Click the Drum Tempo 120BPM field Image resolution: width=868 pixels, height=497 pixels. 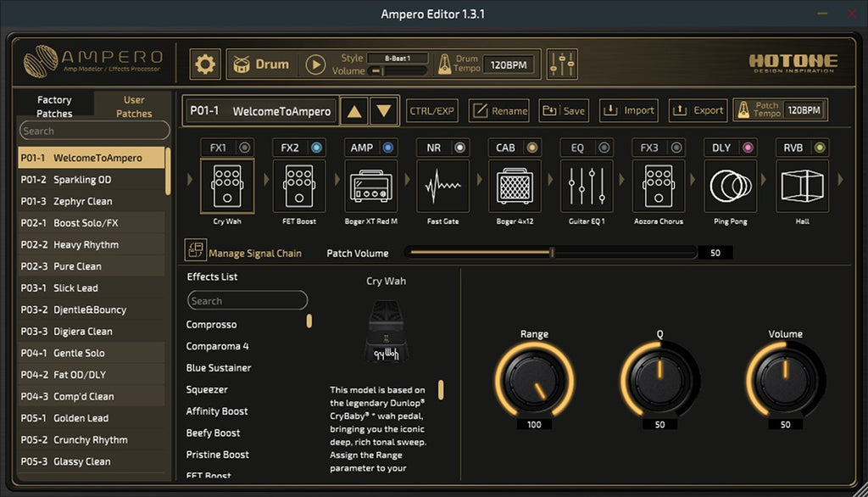click(509, 64)
